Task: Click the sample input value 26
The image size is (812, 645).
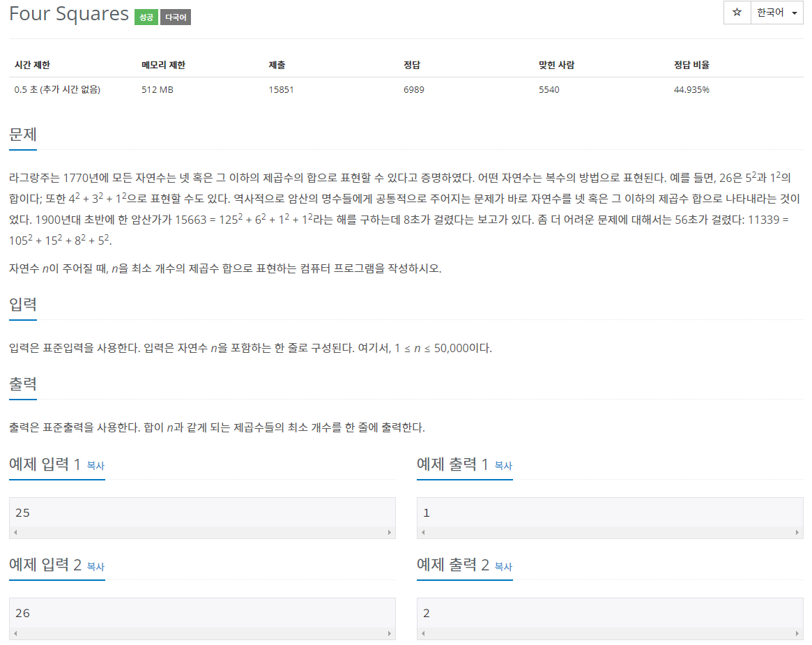Action: [x=23, y=614]
